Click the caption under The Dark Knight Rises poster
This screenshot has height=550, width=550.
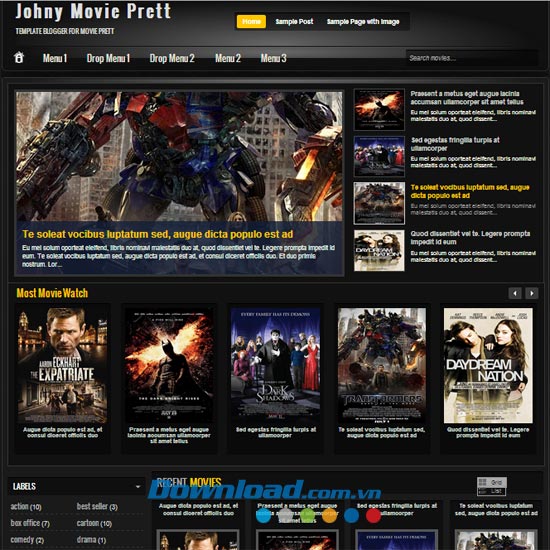pos(169,435)
